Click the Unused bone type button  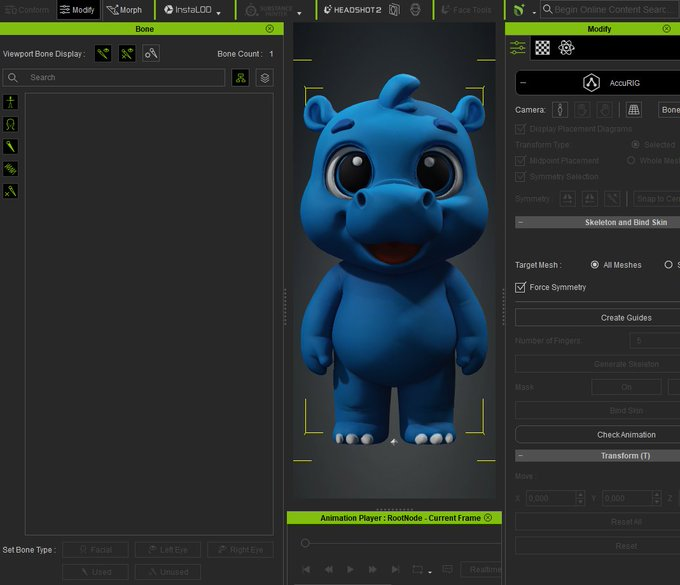pyautogui.click(x=168, y=572)
